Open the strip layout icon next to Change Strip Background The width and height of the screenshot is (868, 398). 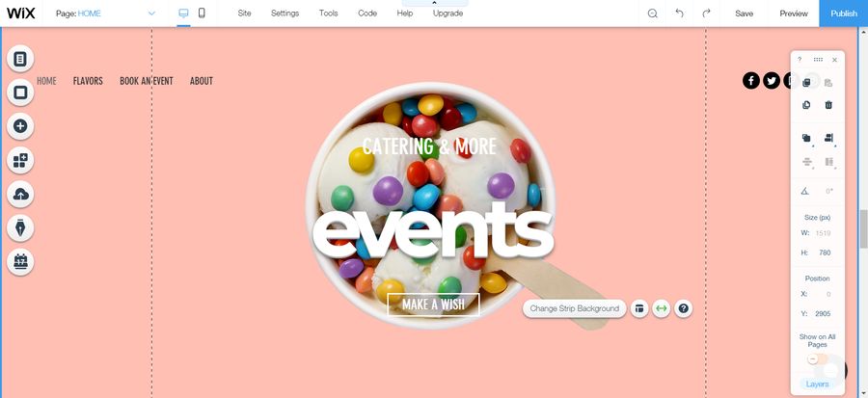click(x=639, y=308)
